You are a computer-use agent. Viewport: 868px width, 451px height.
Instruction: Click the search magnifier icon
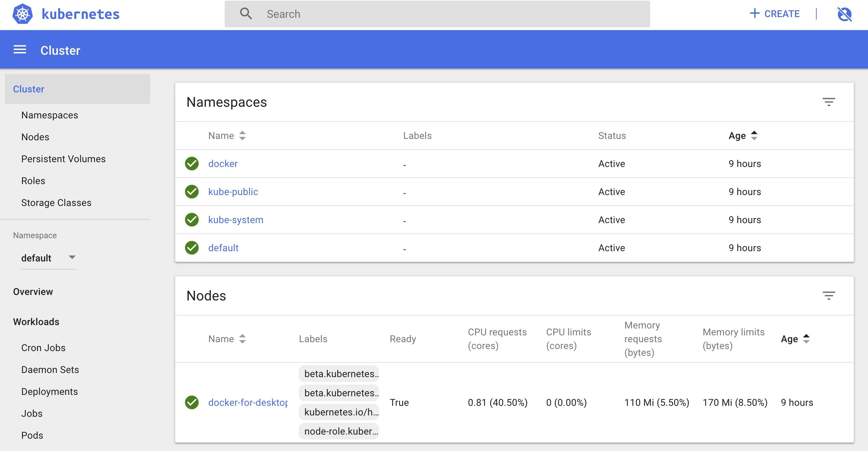tap(246, 14)
